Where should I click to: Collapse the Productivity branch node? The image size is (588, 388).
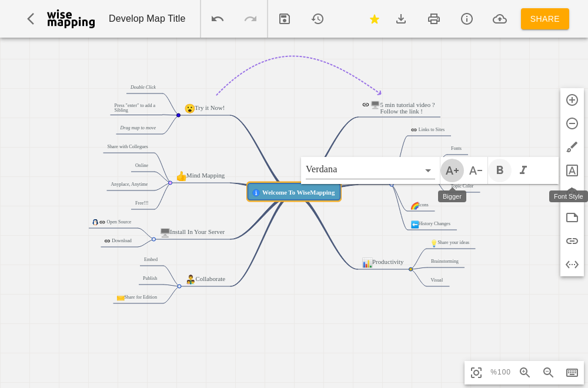pyautogui.click(x=410, y=269)
